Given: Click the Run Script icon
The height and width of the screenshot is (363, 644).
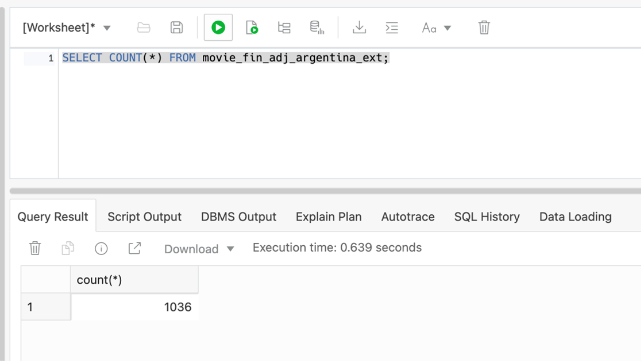Looking at the screenshot, I should [252, 28].
